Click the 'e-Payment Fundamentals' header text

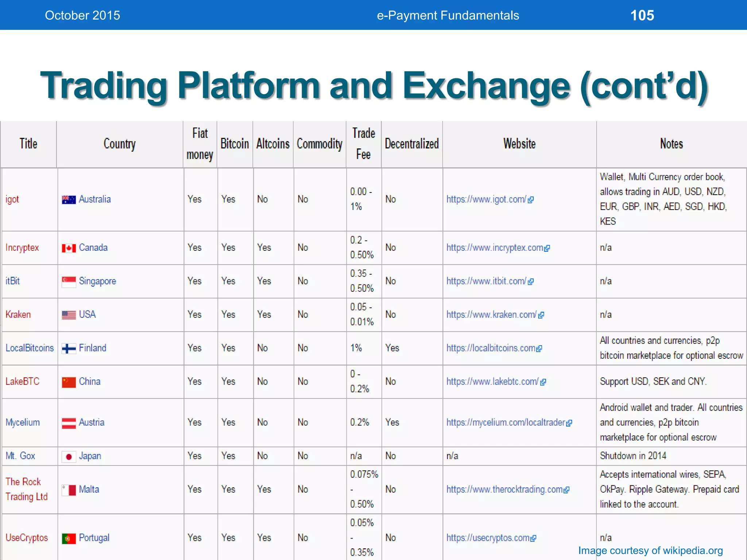pos(448,15)
